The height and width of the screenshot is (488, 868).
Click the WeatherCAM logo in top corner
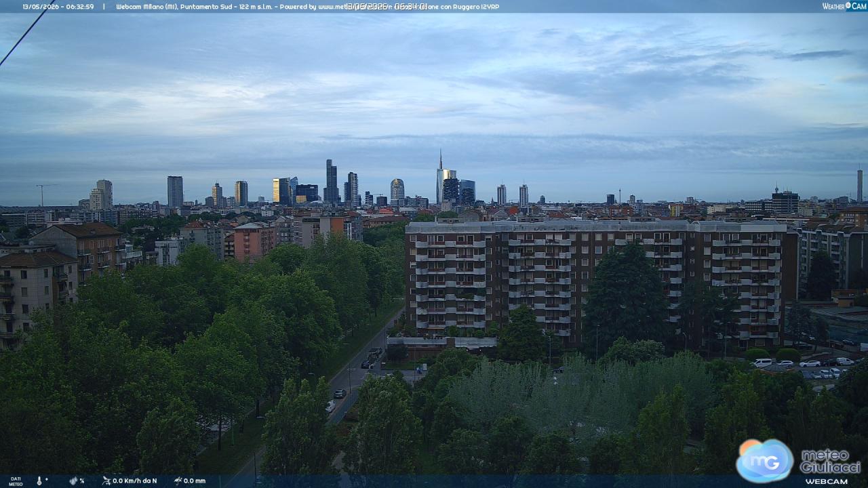[844, 6]
